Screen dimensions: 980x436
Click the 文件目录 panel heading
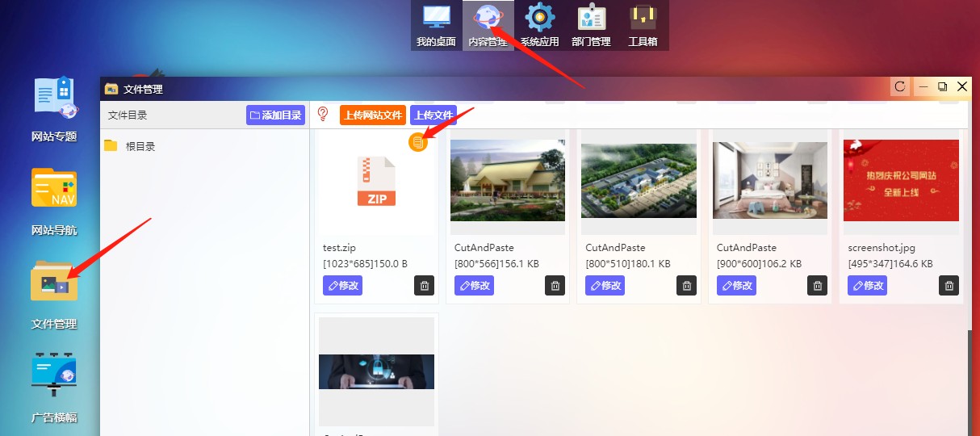128,115
